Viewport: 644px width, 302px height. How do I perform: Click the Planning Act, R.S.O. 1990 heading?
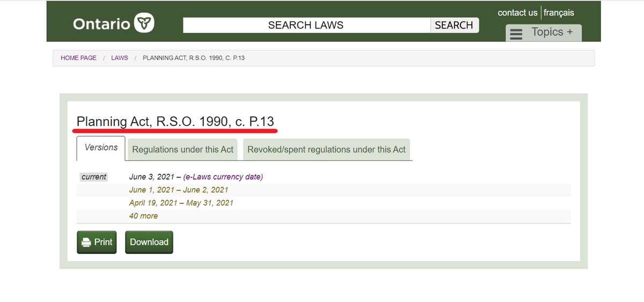tap(175, 122)
